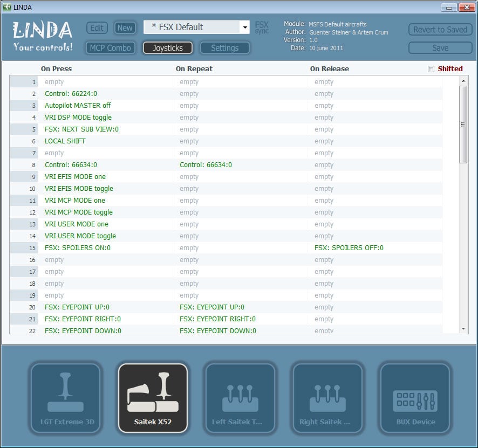Select button 15 On Release SPOILERS OFF cell
This screenshot has width=478, height=448.
[349, 248]
